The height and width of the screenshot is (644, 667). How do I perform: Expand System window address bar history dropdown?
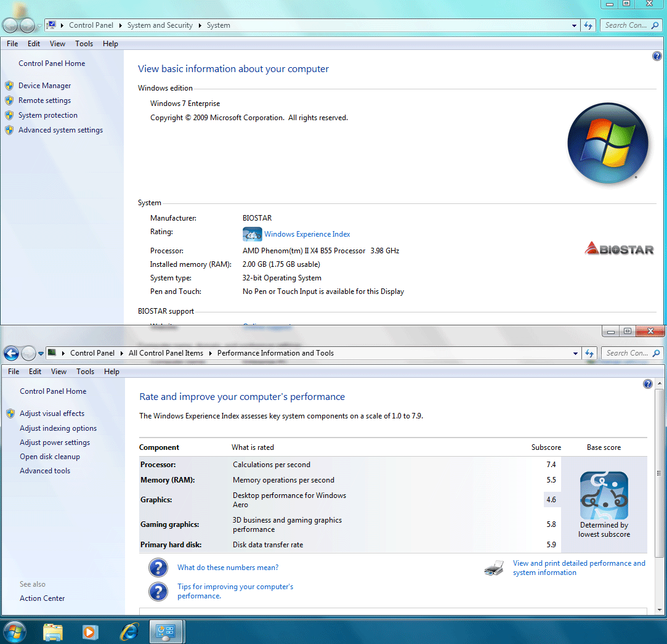[574, 25]
